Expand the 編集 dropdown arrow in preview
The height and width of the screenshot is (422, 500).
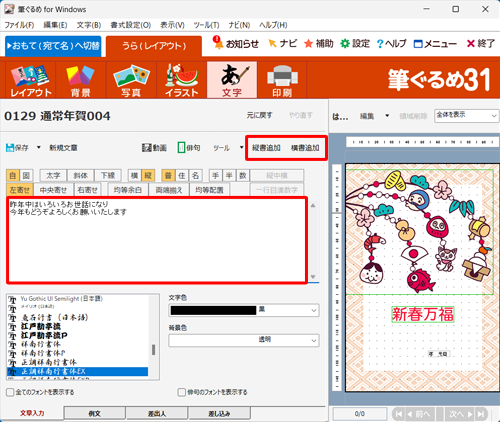pyautogui.click(x=387, y=116)
